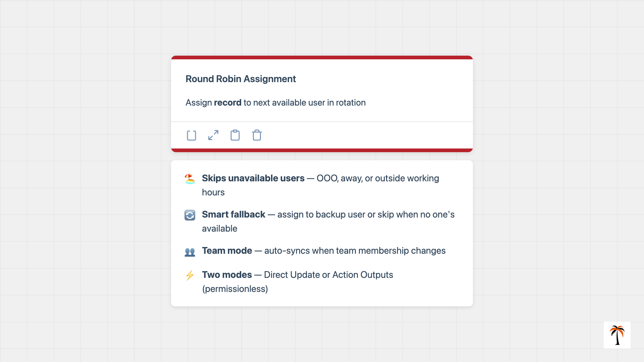Click the Team mode heading

[227, 251]
